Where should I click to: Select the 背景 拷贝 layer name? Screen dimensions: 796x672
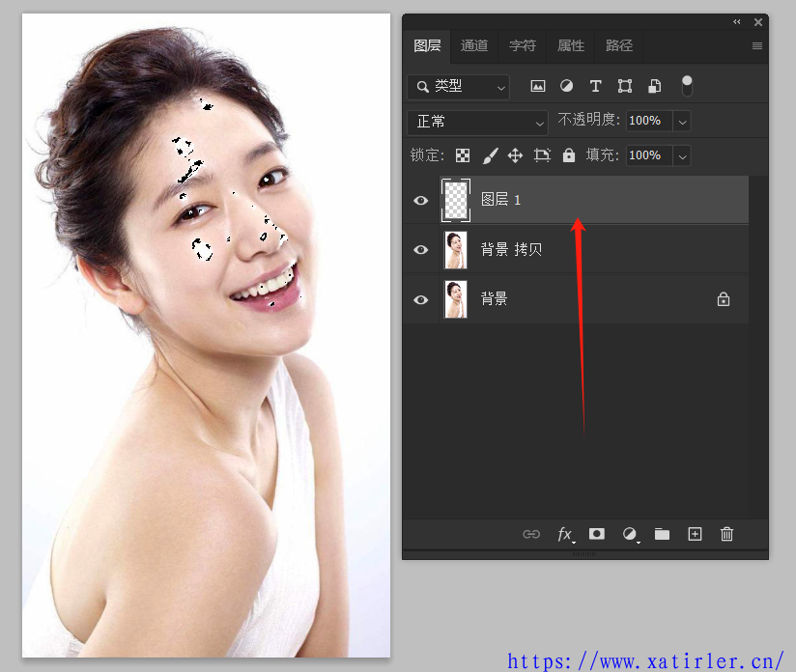[x=511, y=249]
